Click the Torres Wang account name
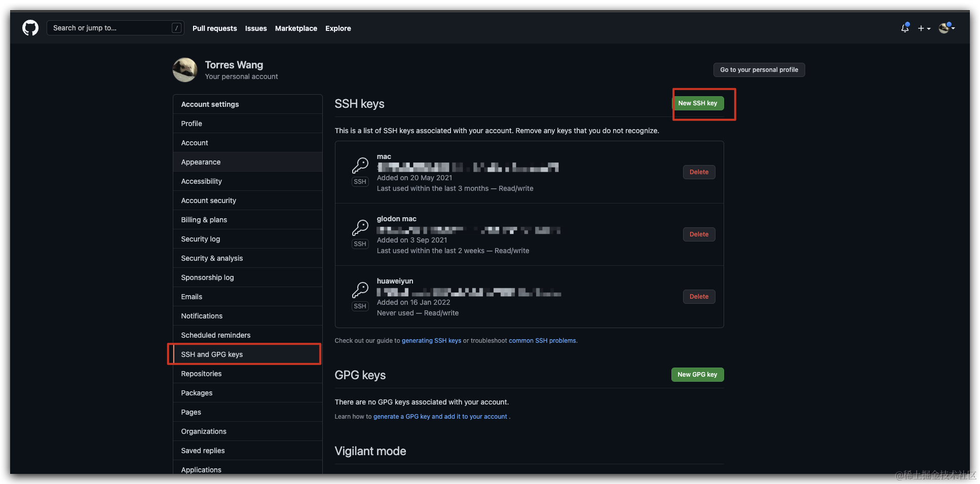The height and width of the screenshot is (484, 980). [x=234, y=65]
